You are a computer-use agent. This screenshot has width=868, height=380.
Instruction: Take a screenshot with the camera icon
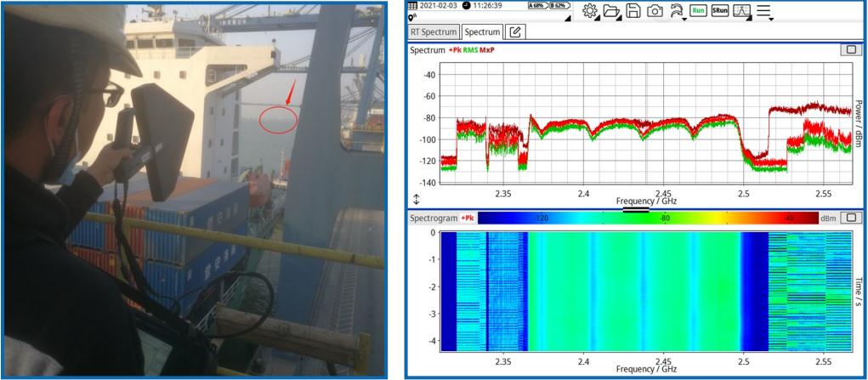pos(655,10)
